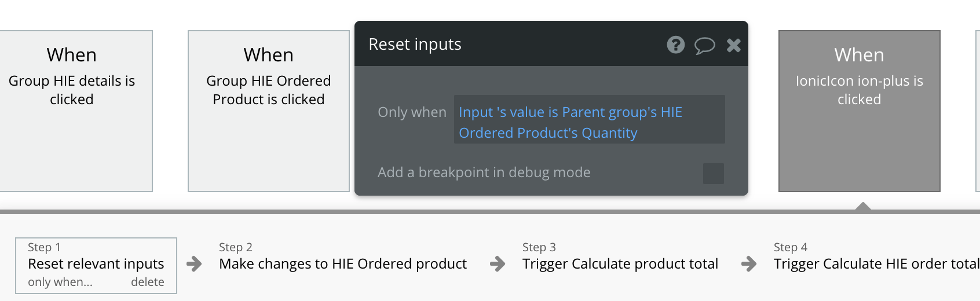
Task: Select the IonicIcon ion-plus clicked event
Action: click(x=859, y=111)
